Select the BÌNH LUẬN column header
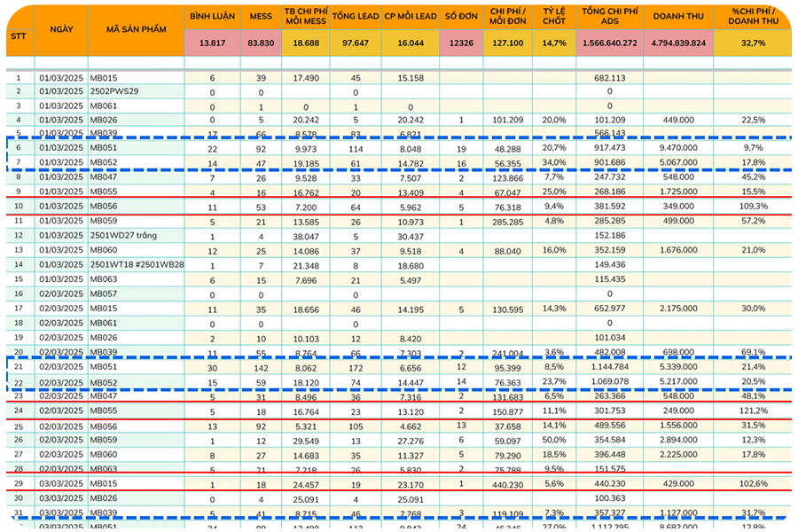The width and height of the screenshot is (798, 532). (212, 17)
